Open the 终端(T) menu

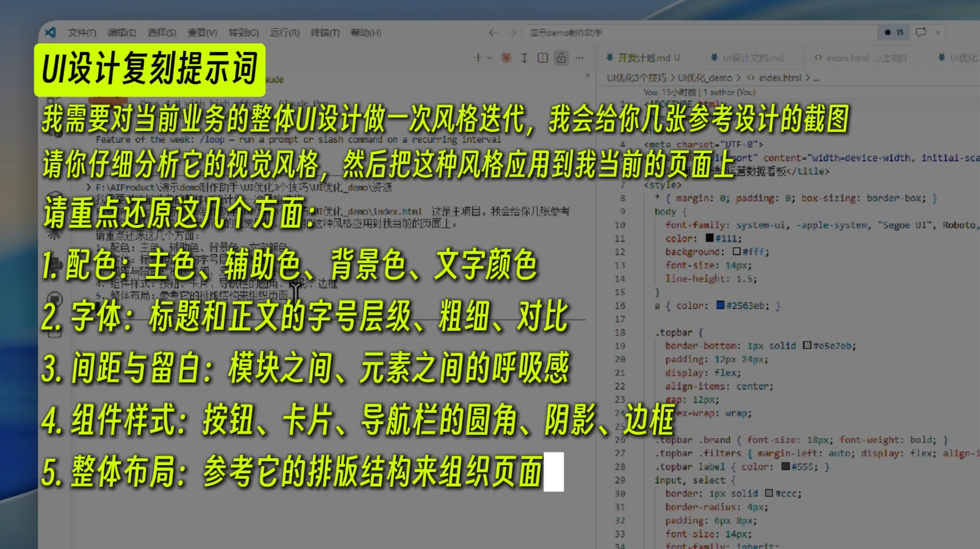coord(325,33)
